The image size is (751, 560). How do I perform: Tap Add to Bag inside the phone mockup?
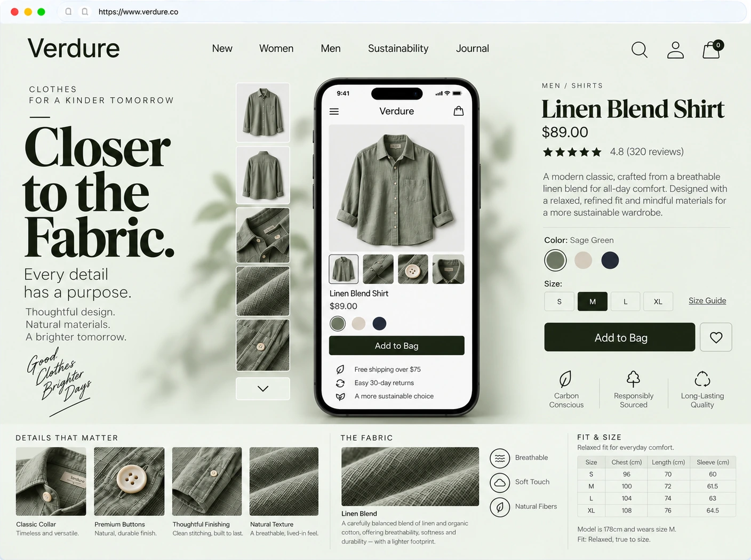[397, 346]
